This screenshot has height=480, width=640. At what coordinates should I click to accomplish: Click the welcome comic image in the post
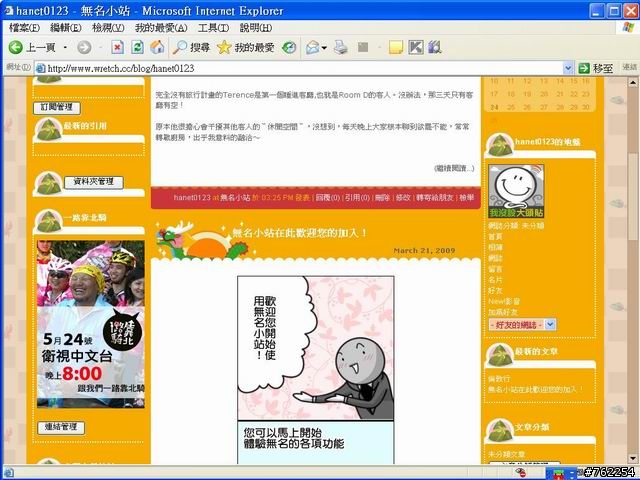coord(316,369)
